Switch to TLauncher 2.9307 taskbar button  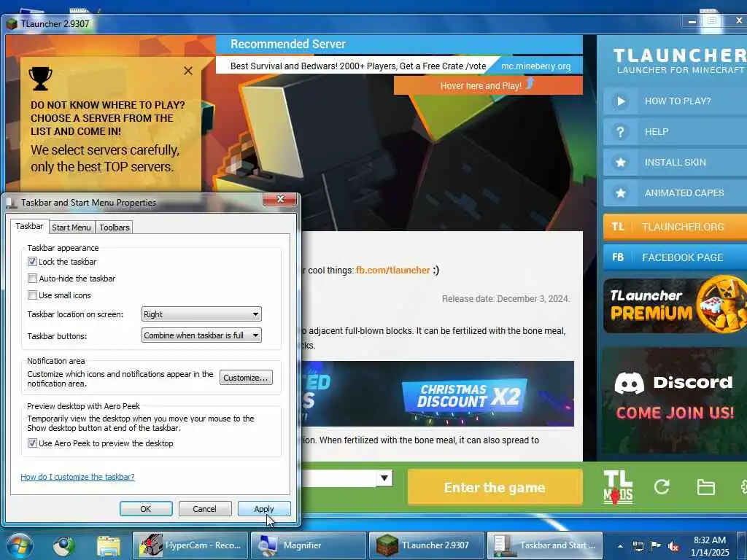(x=426, y=545)
